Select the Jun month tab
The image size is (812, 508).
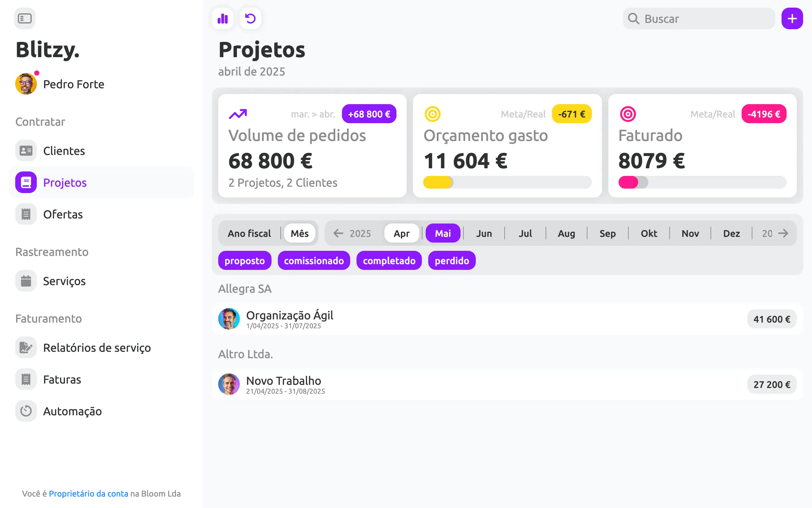pos(484,233)
